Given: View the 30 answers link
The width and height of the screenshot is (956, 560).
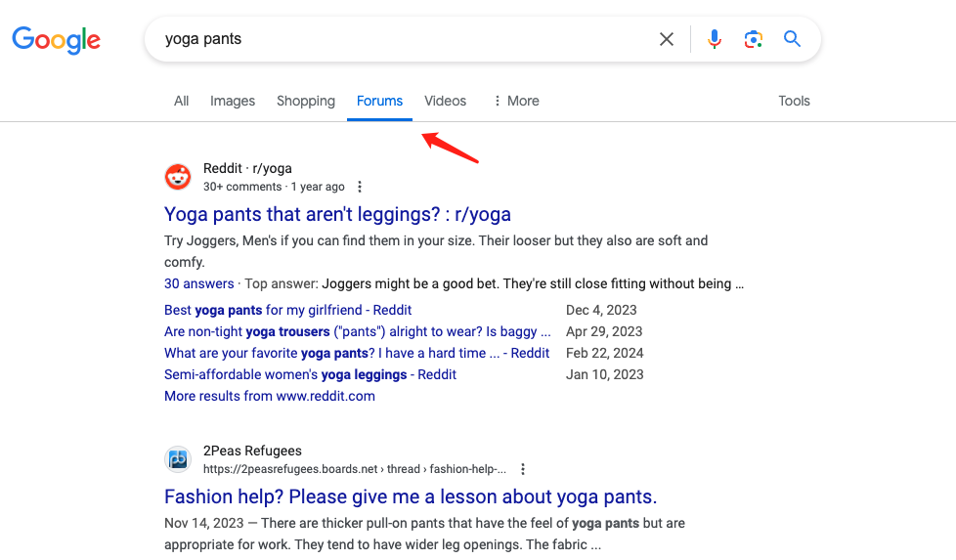Looking at the screenshot, I should pos(198,283).
